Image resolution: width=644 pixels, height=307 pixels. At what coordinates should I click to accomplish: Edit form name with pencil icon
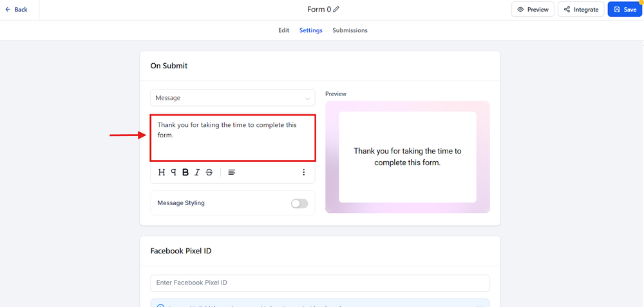point(336,10)
